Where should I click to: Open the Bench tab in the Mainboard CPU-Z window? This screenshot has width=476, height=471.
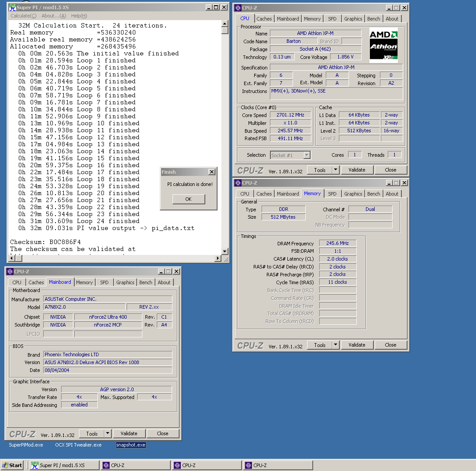[146, 282]
